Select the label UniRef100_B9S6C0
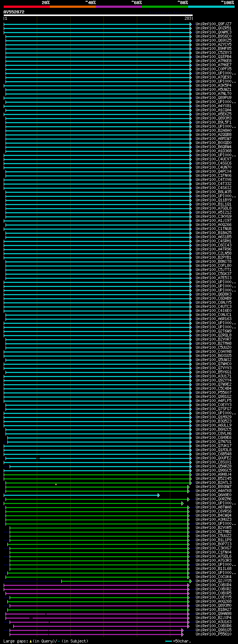238x644 pixels. (x=213, y=36)
